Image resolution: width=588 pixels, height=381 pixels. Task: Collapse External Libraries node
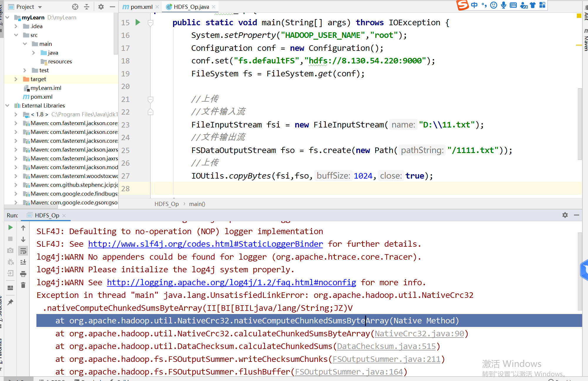[8, 105]
